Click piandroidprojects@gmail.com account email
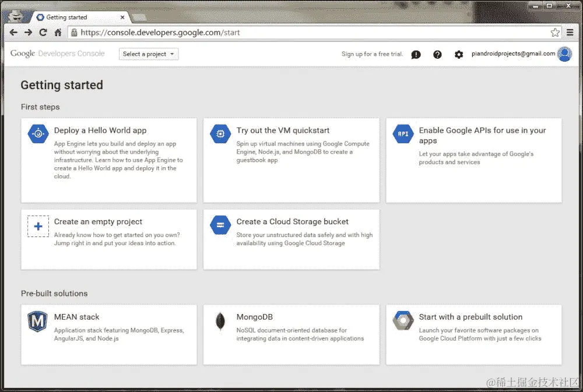583x392 pixels. point(513,54)
